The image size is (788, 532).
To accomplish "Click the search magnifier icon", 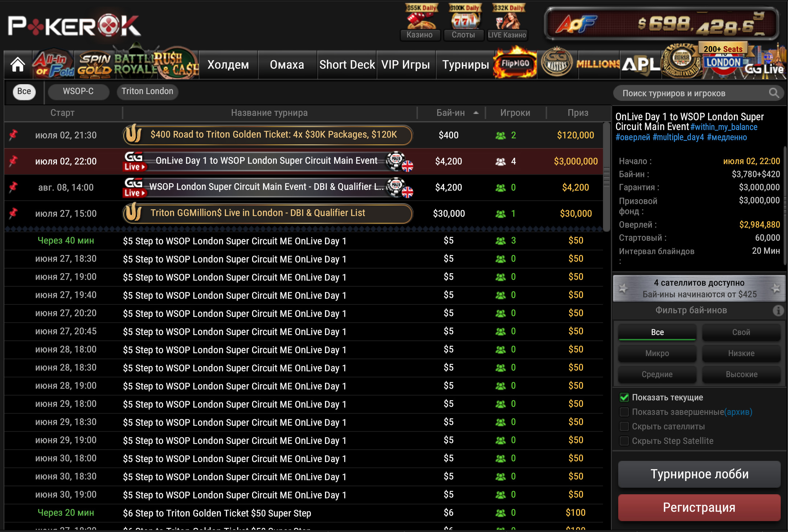I will tap(773, 93).
